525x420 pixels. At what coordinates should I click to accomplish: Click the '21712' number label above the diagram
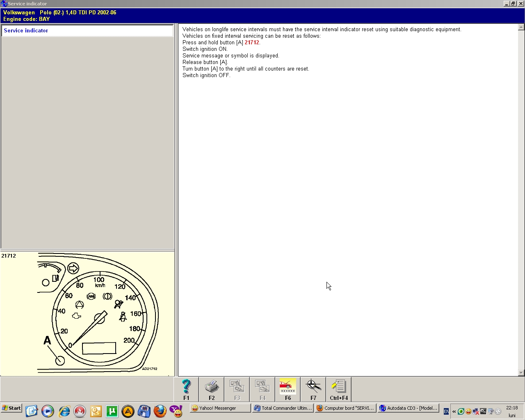point(9,256)
